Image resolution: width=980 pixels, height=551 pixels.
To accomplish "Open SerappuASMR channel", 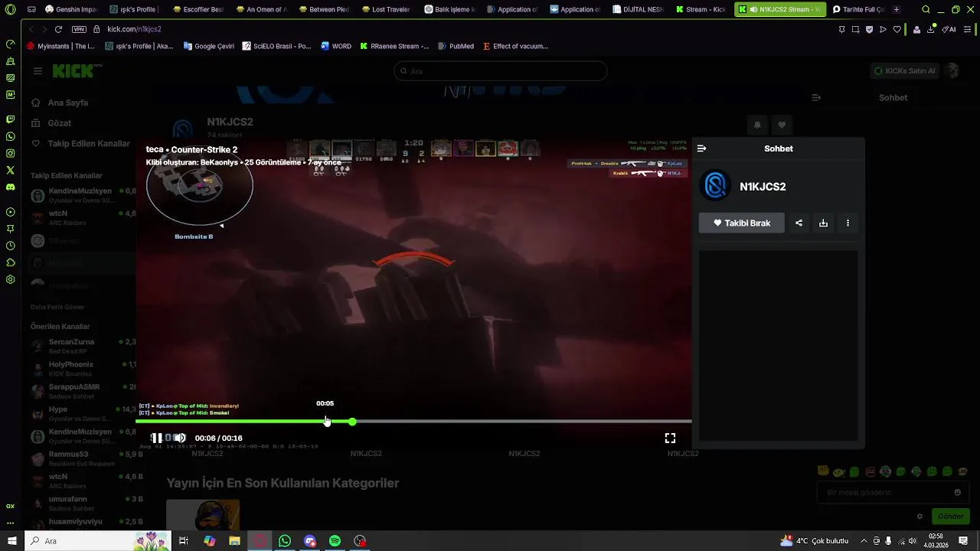I will [83, 391].
